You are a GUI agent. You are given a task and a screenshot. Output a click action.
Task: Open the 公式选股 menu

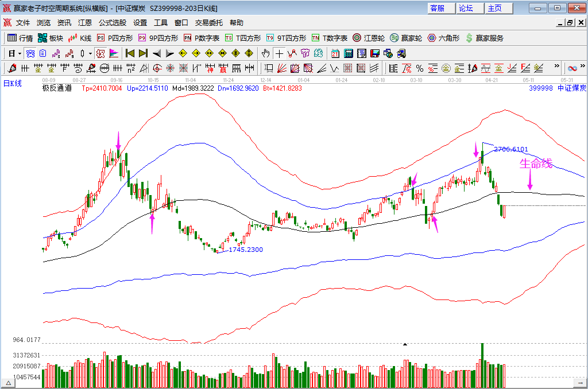tap(113, 23)
